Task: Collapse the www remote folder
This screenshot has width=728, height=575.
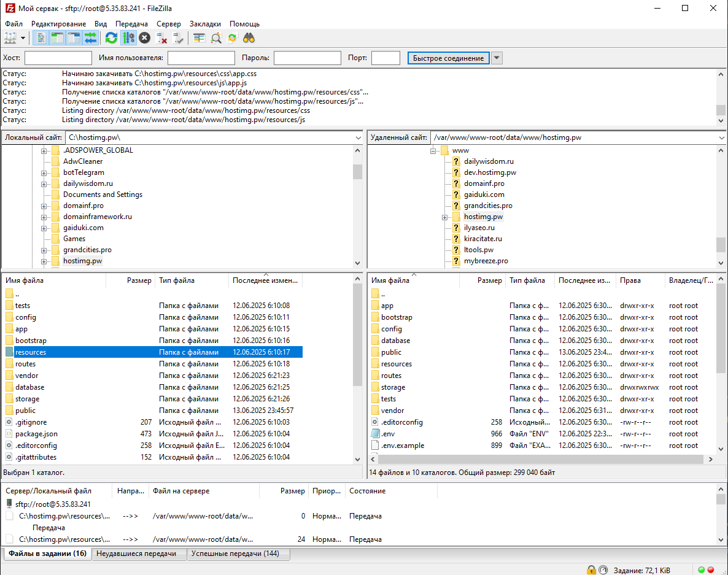Action: [433, 151]
